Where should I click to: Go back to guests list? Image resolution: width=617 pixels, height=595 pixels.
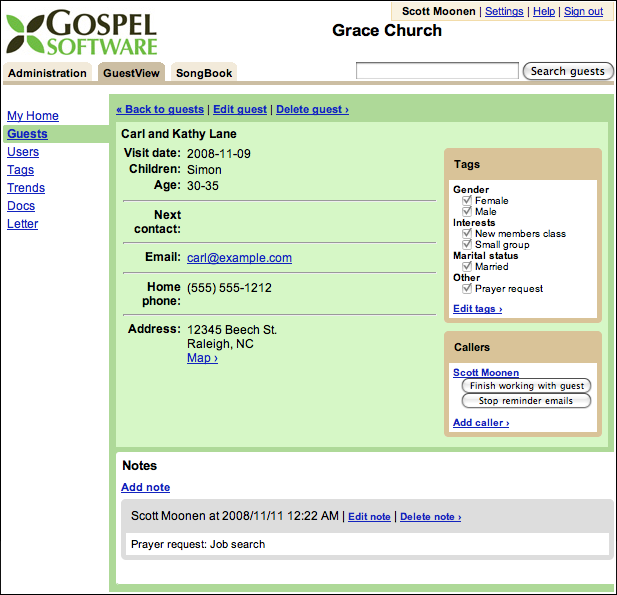click(160, 109)
